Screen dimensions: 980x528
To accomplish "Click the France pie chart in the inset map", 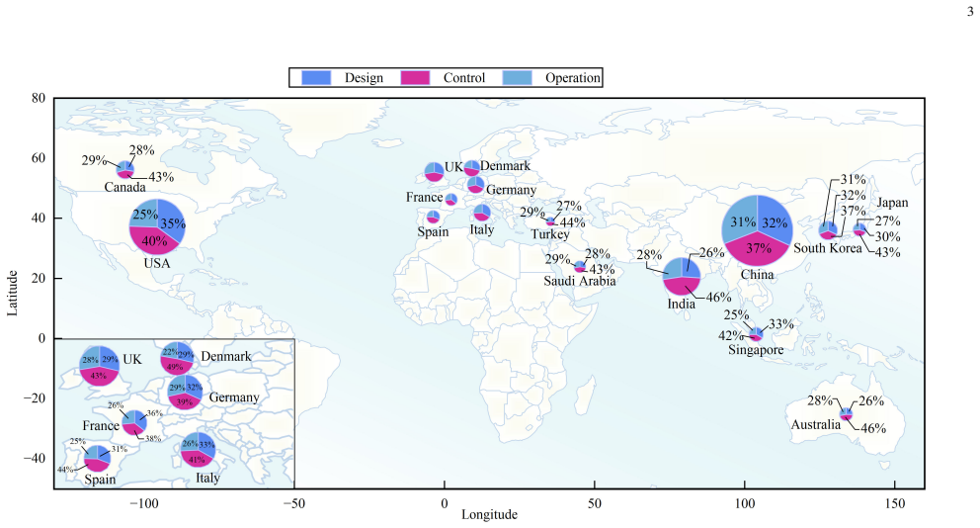I will [134, 422].
